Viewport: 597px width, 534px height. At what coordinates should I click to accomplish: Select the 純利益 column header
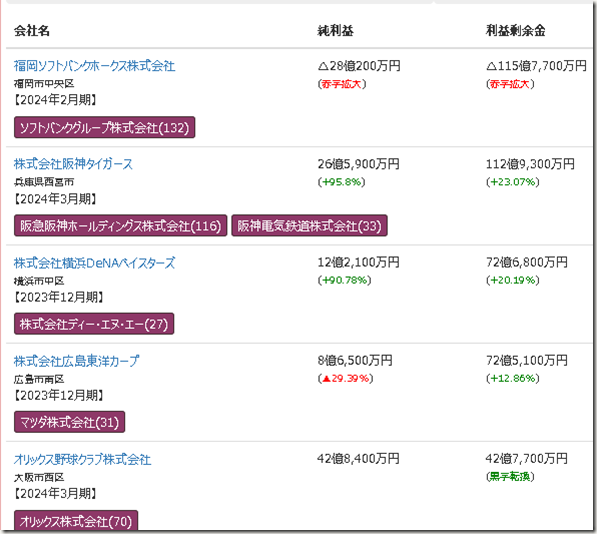tap(335, 30)
